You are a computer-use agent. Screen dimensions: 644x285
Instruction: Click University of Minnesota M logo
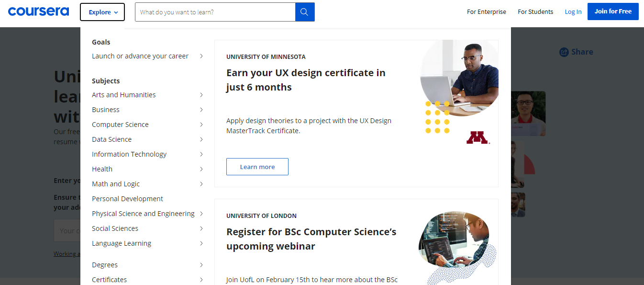coord(477,137)
